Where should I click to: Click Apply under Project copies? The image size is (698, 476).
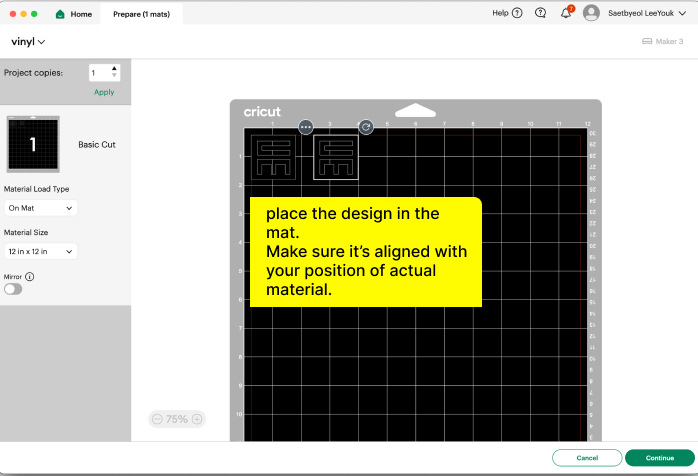[x=104, y=92]
